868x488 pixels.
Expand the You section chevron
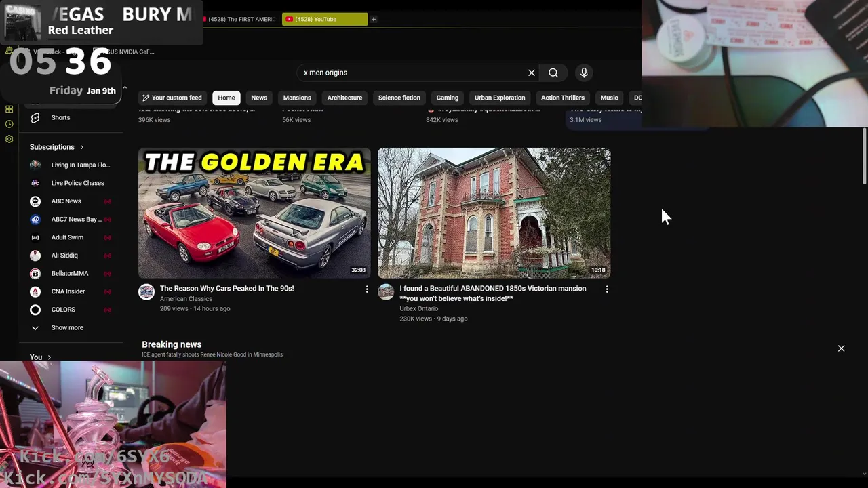(49, 357)
